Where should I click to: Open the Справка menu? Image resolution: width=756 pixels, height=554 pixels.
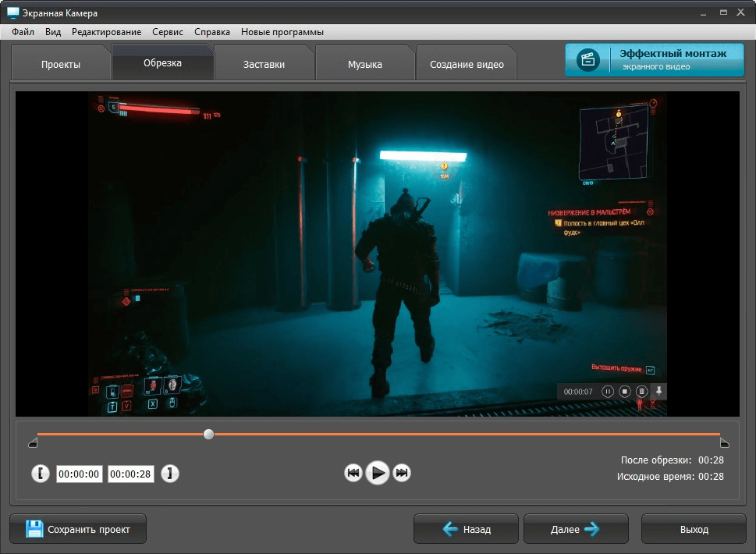click(211, 32)
